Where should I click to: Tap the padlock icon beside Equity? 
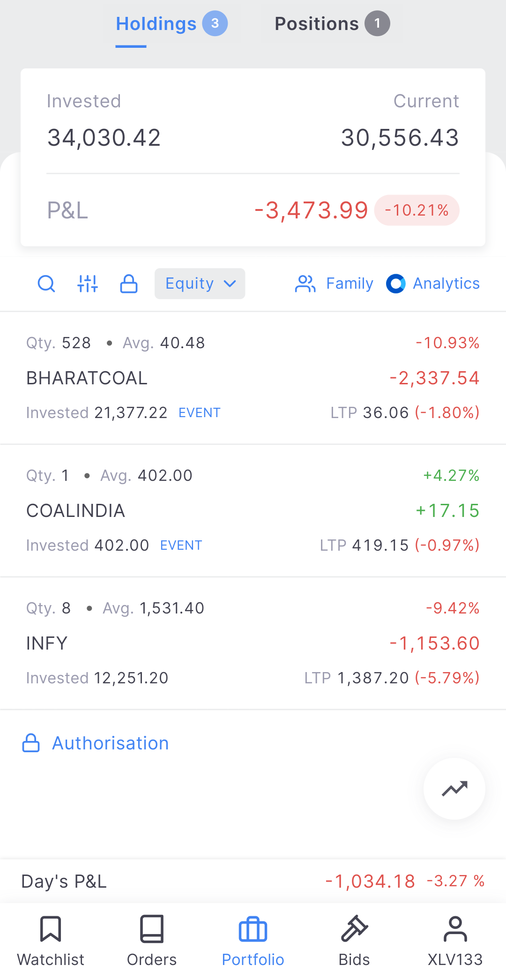[x=129, y=284]
